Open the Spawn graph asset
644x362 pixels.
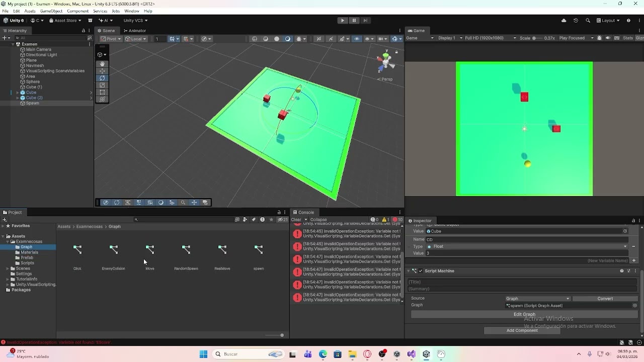click(259, 256)
